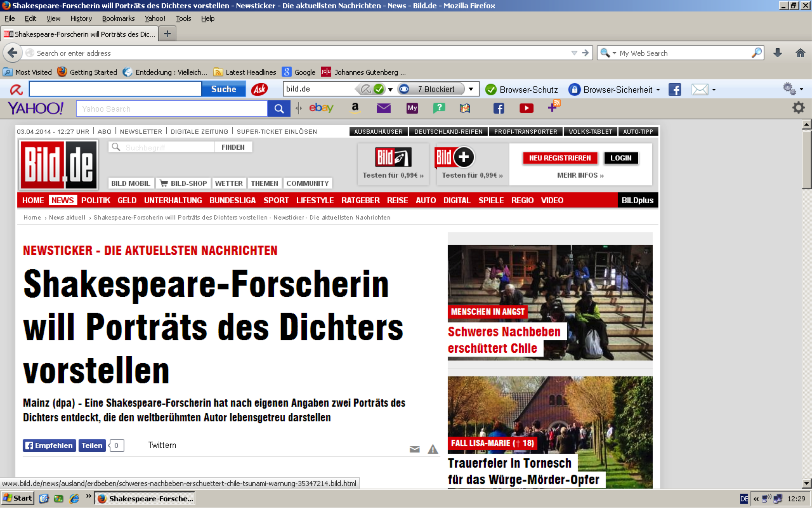The image size is (812, 508).
Task: Click the Bild.de logo
Action: pos(59,165)
